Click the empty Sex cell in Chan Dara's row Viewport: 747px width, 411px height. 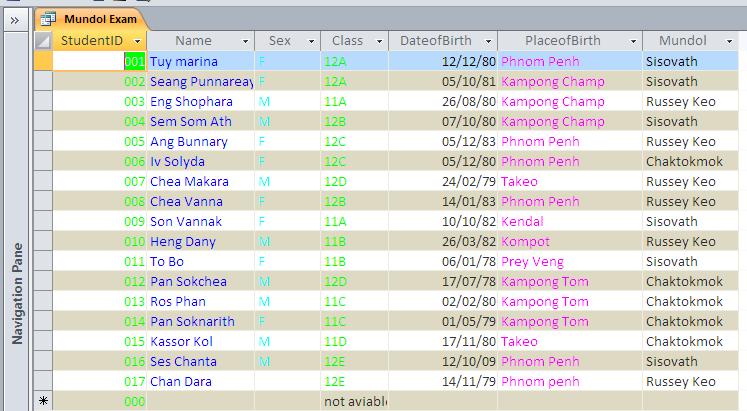[x=288, y=381]
